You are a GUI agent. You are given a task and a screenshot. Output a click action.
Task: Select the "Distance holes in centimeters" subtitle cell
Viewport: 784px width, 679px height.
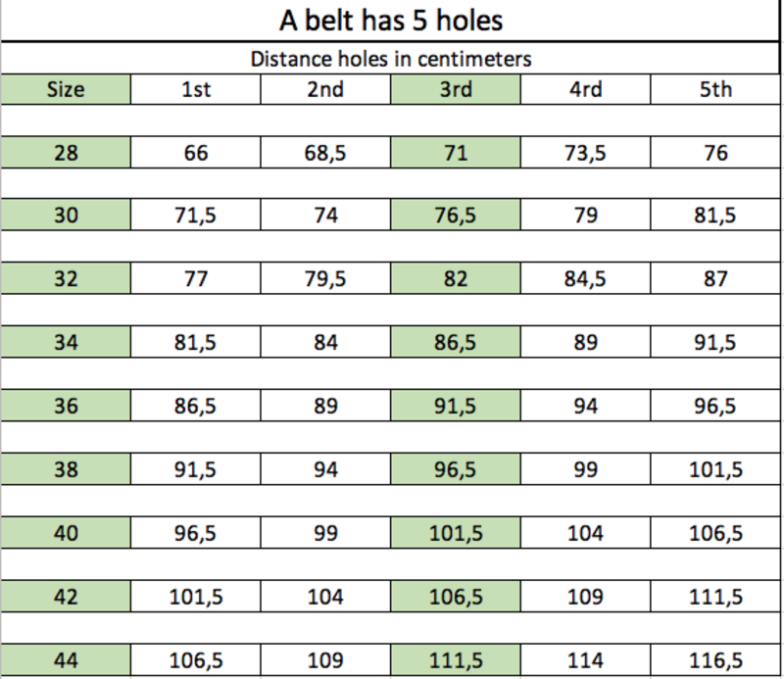coord(391,59)
